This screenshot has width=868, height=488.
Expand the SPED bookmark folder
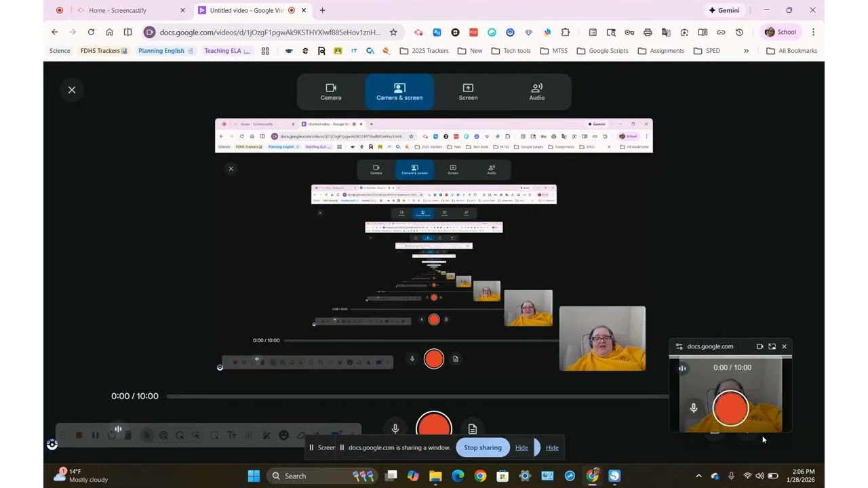[707, 51]
